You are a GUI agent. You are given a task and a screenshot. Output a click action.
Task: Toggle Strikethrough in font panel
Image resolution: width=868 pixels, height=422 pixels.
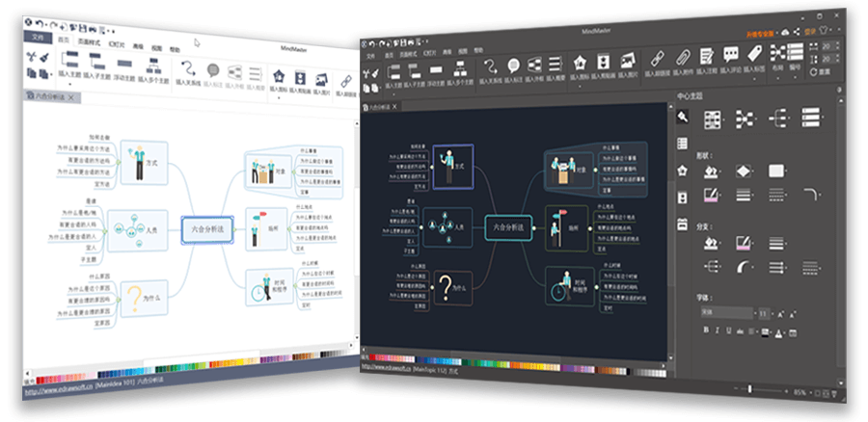coord(740,331)
